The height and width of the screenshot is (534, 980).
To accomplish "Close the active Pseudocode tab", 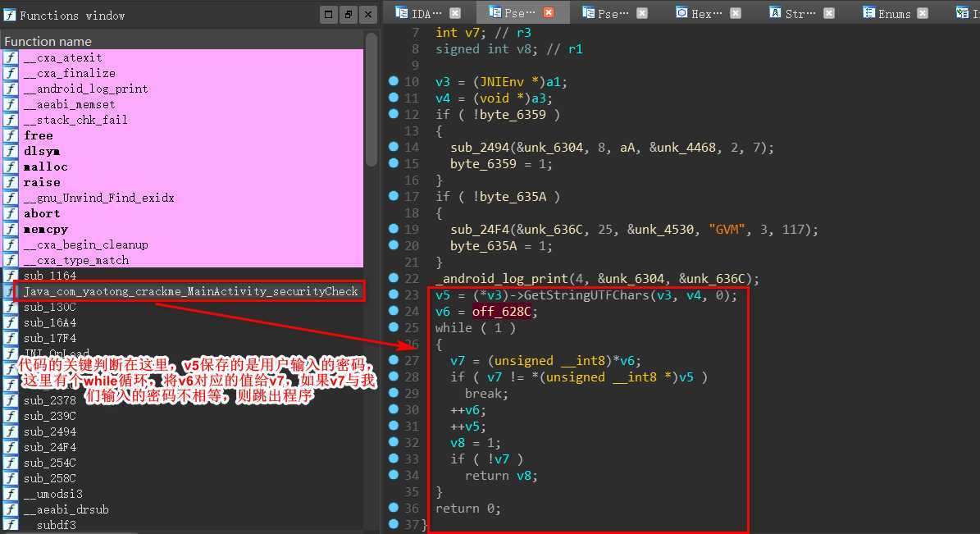I will [549, 12].
